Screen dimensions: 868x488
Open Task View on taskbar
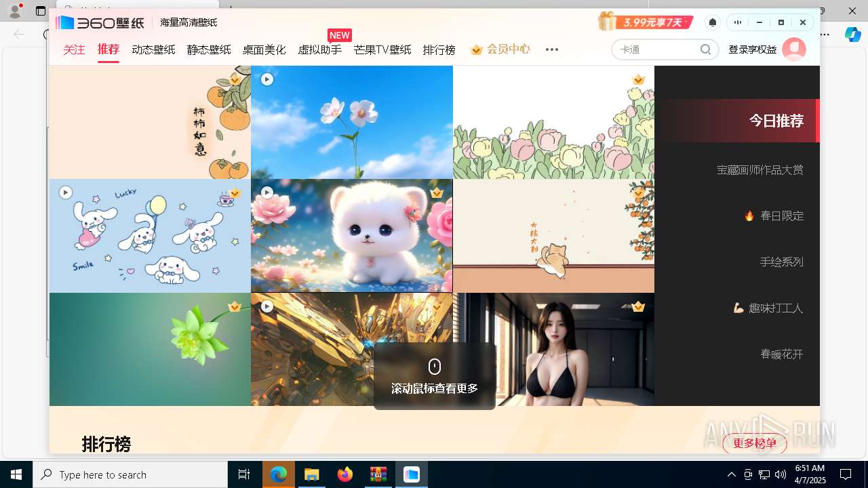[244, 474]
